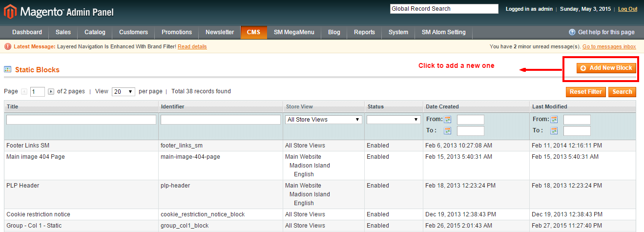Open the Status filter dropdown
644x232 pixels.
[394, 120]
